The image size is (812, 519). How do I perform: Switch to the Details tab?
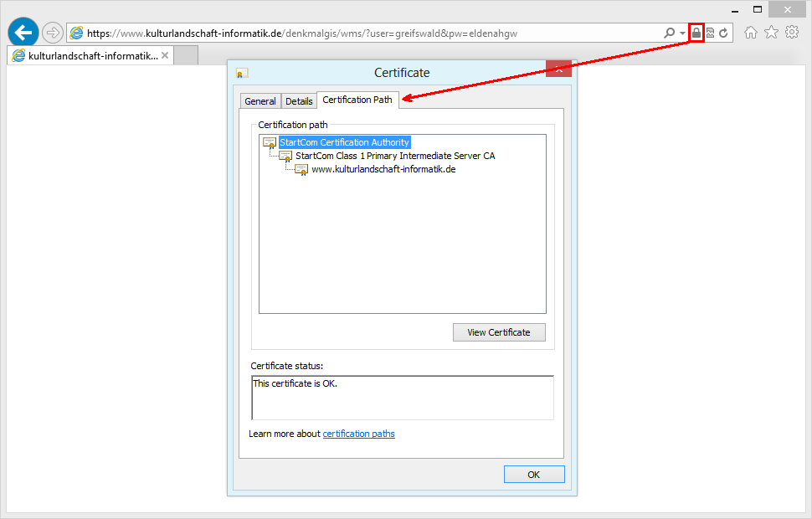[x=299, y=100]
